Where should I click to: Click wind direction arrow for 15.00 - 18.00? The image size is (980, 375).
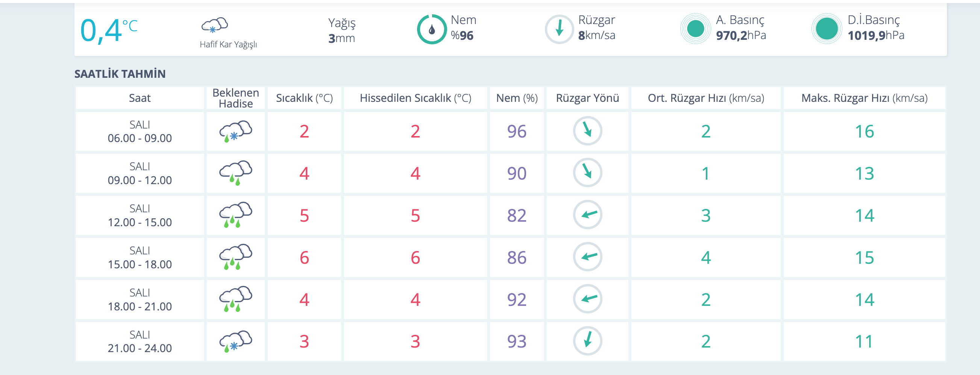[x=587, y=257]
